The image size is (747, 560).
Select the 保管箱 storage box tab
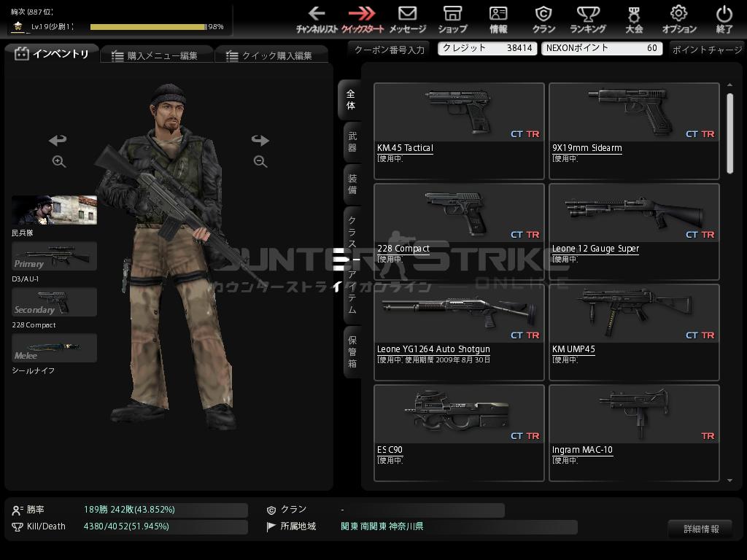(x=352, y=351)
